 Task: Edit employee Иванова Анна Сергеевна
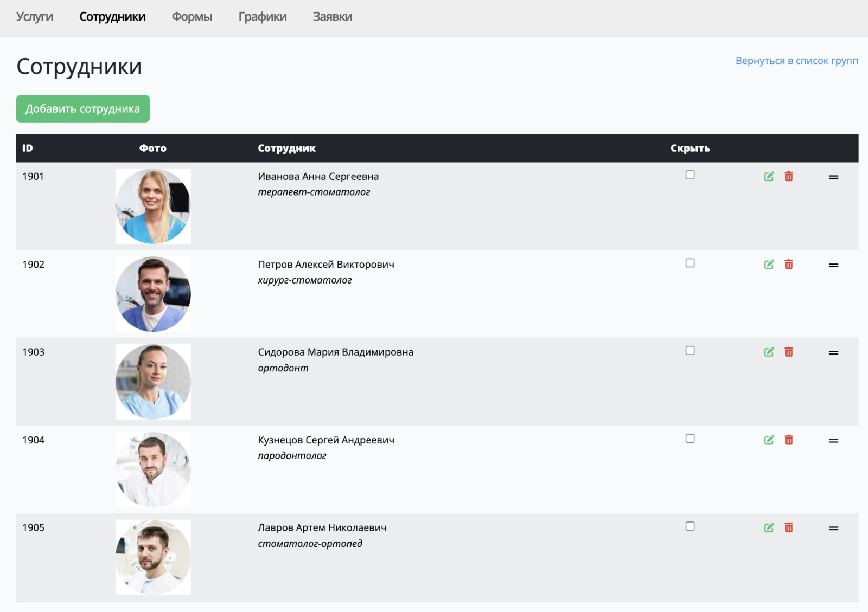(769, 176)
